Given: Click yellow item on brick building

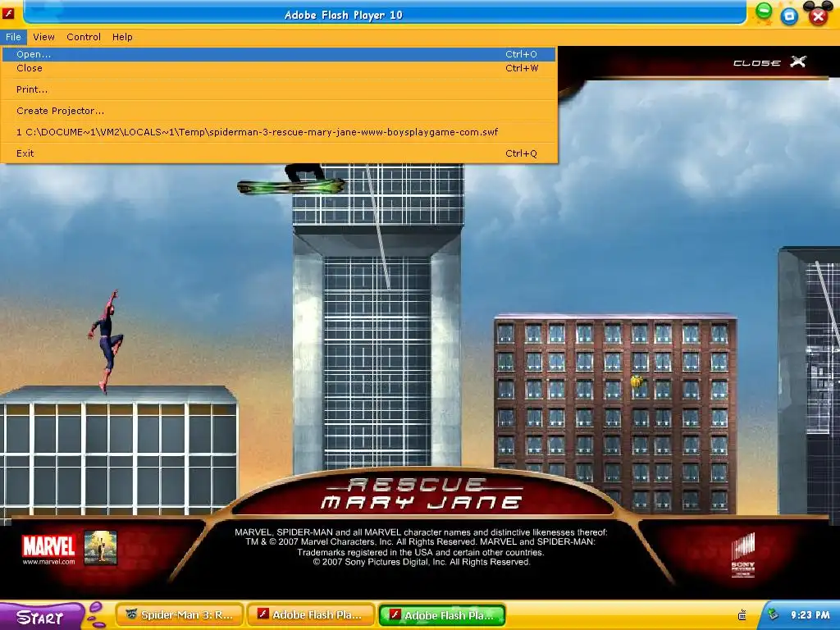Looking at the screenshot, I should click(637, 381).
